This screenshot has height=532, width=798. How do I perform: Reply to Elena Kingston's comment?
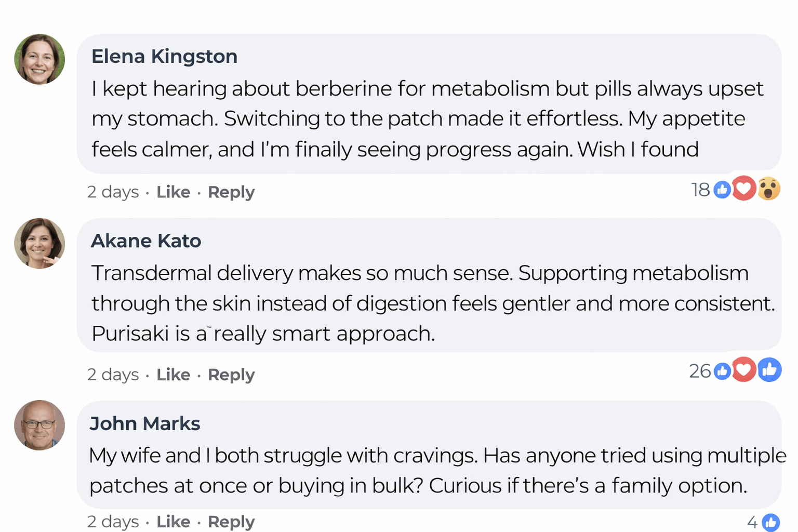pos(231,192)
